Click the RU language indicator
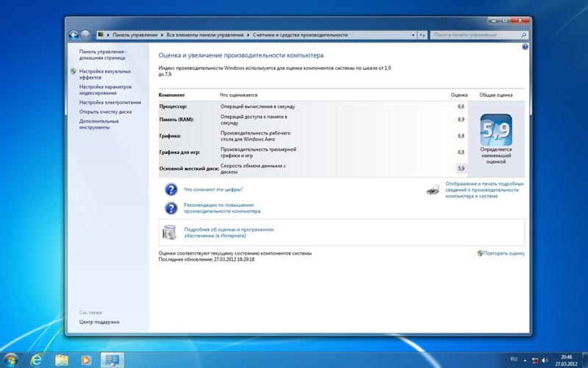 pyautogui.click(x=514, y=359)
